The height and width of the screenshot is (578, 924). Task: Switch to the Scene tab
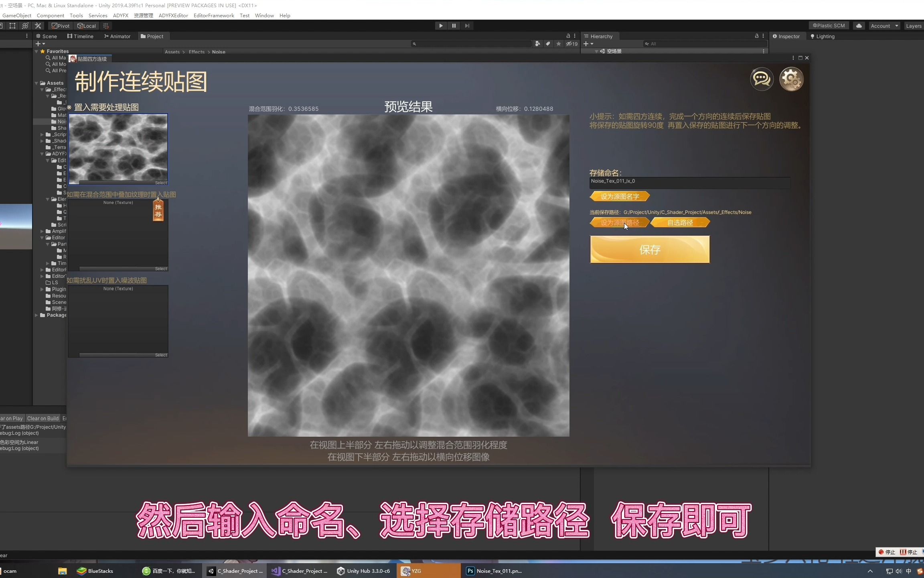46,36
